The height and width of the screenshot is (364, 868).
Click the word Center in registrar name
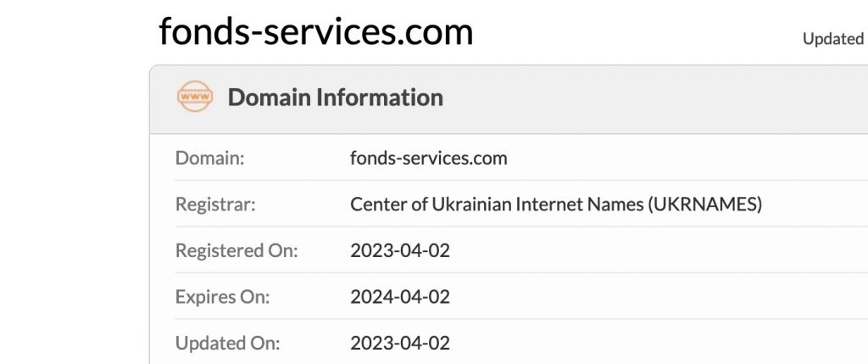coord(376,204)
